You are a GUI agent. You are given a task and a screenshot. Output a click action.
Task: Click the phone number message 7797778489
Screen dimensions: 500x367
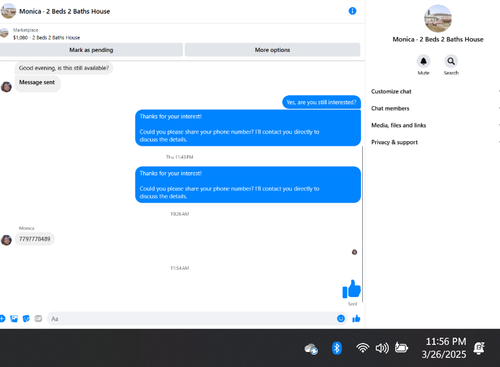pyautogui.click(x=35, y=239)
